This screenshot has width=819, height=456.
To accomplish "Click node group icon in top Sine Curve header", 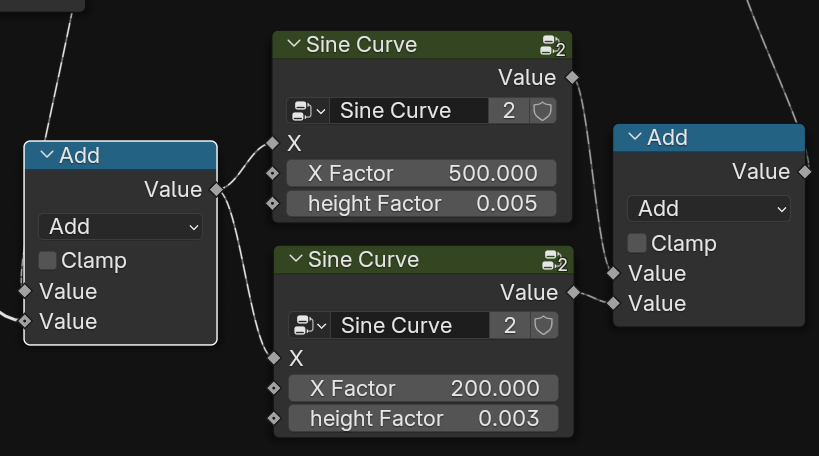I will coord(552,45).
